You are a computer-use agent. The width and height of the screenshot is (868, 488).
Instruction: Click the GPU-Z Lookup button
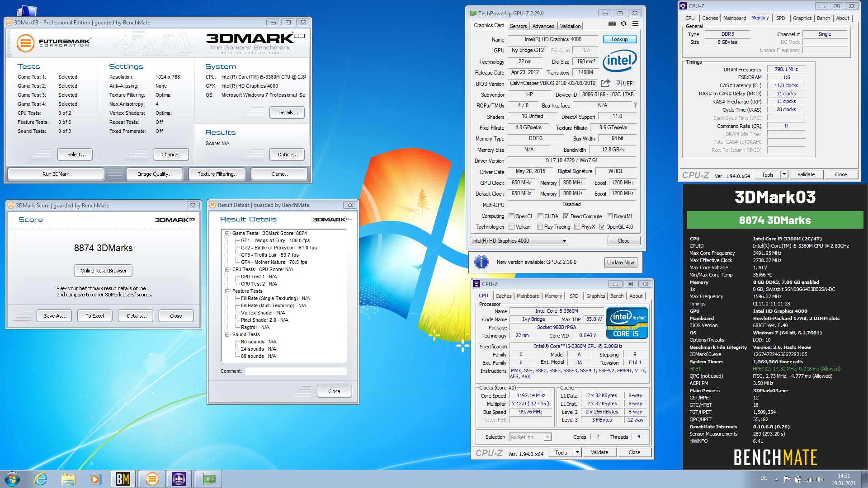(x=619, y=39)
